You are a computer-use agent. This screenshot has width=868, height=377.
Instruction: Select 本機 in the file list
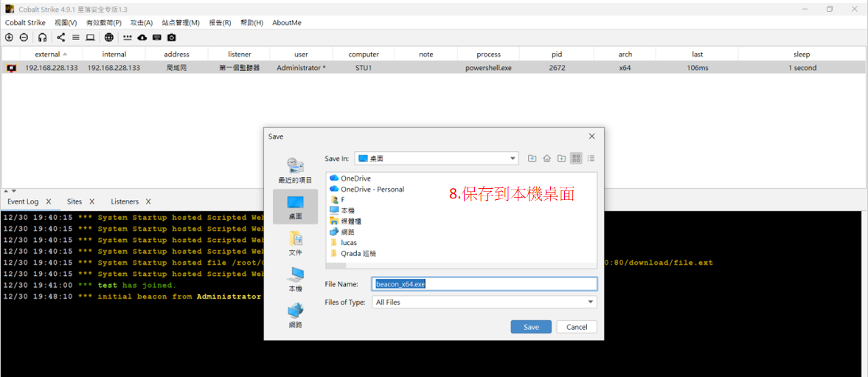click(342, 210)
